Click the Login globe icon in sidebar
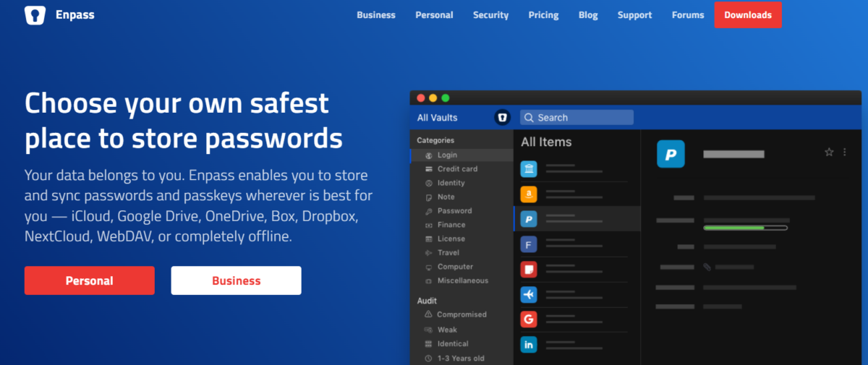The height and width of the screenshot is (365, 868). (429, 155)
